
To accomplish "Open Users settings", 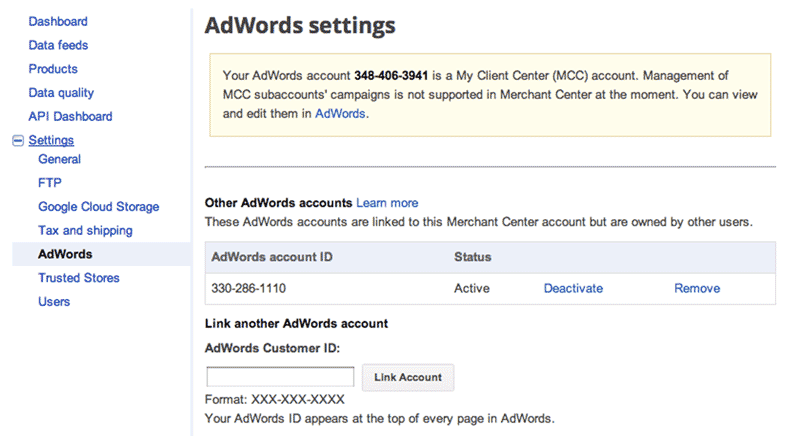I will point(54,301).
